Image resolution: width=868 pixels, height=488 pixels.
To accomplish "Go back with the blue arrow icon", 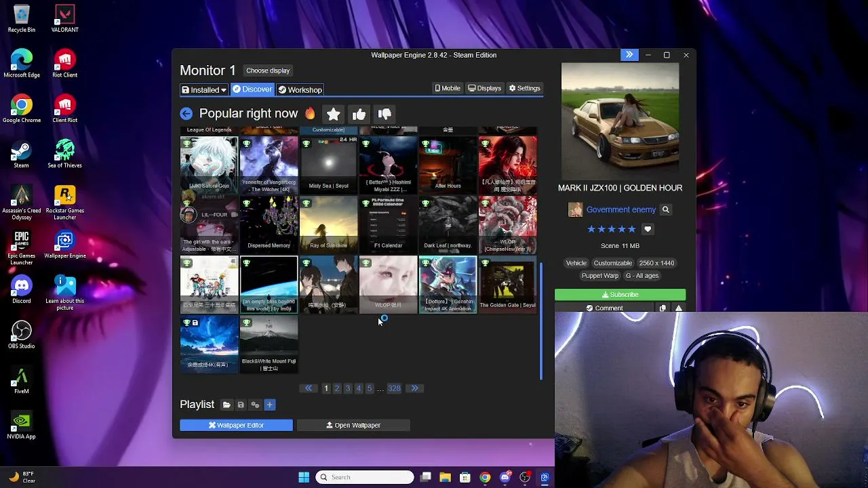I will coord(186,114).
